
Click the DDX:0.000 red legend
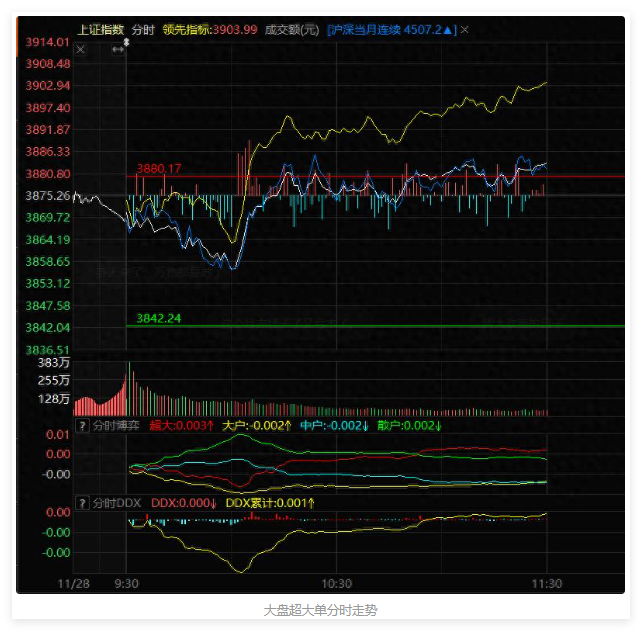click(183, 502)
